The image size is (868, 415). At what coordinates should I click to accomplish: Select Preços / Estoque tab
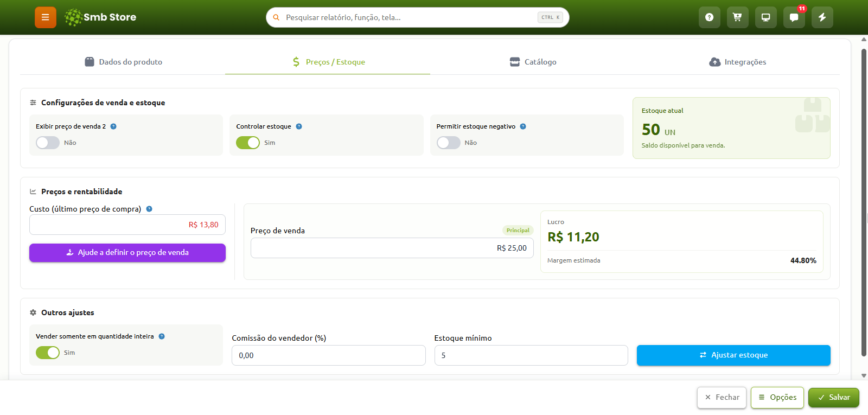328,62
